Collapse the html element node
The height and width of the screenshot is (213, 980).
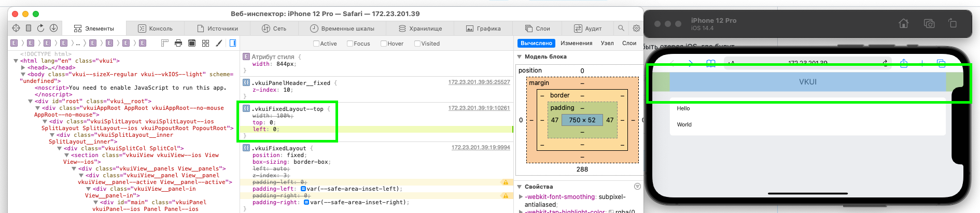click(16, 61)
